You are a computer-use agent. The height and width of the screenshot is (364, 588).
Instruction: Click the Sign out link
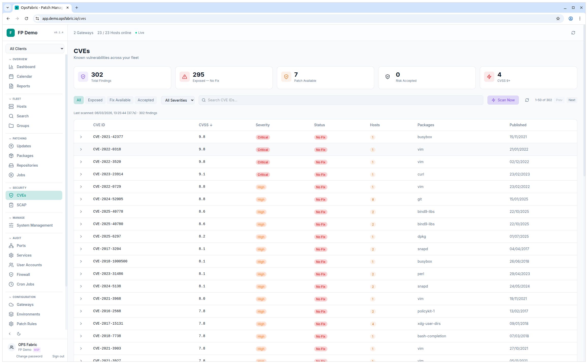coord(58,356)
